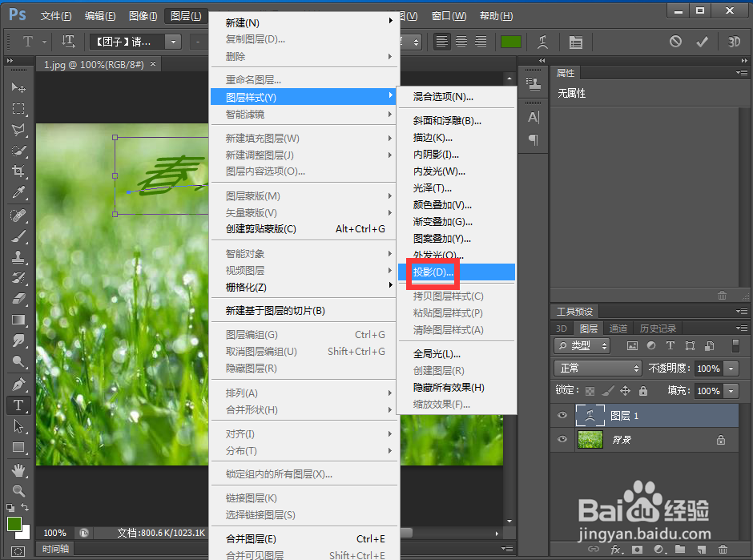Open 图像(I) menu
This screenshot has width=753, height=560.
[x=143, y=16]
